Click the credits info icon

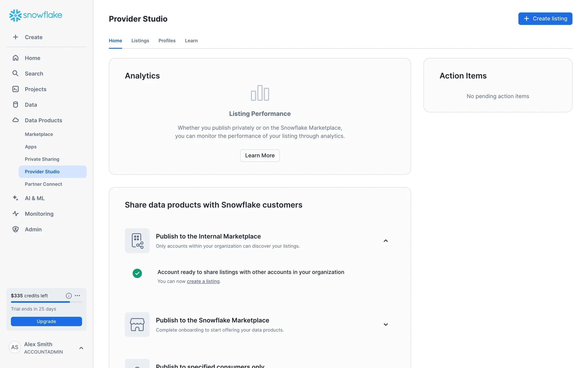(69, 296)
